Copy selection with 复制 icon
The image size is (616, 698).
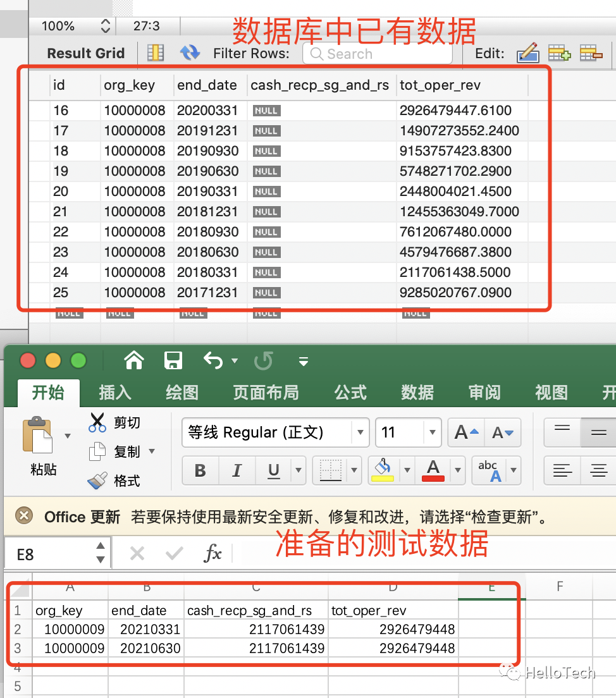[x=97, y=451]
